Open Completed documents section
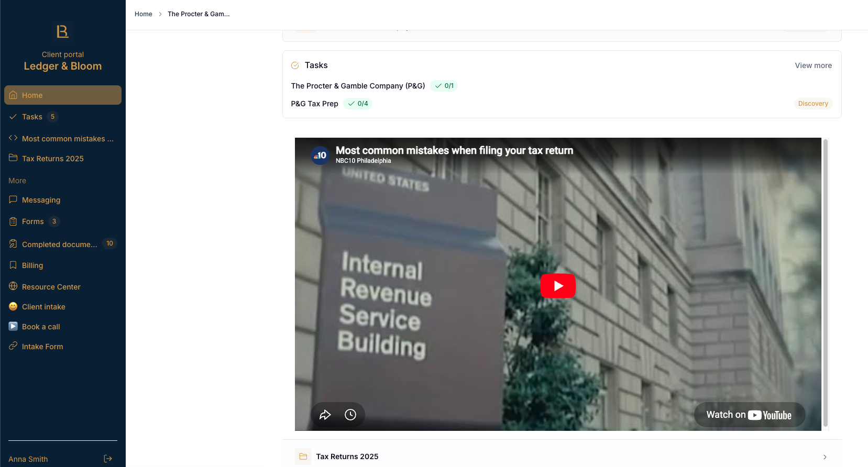868x467 pixels. coord(63,244)
